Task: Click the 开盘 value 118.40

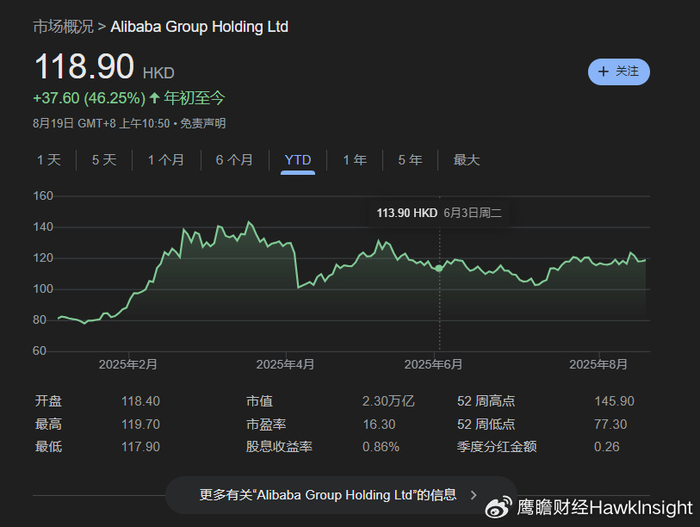Action: click(x=141, y=401)
